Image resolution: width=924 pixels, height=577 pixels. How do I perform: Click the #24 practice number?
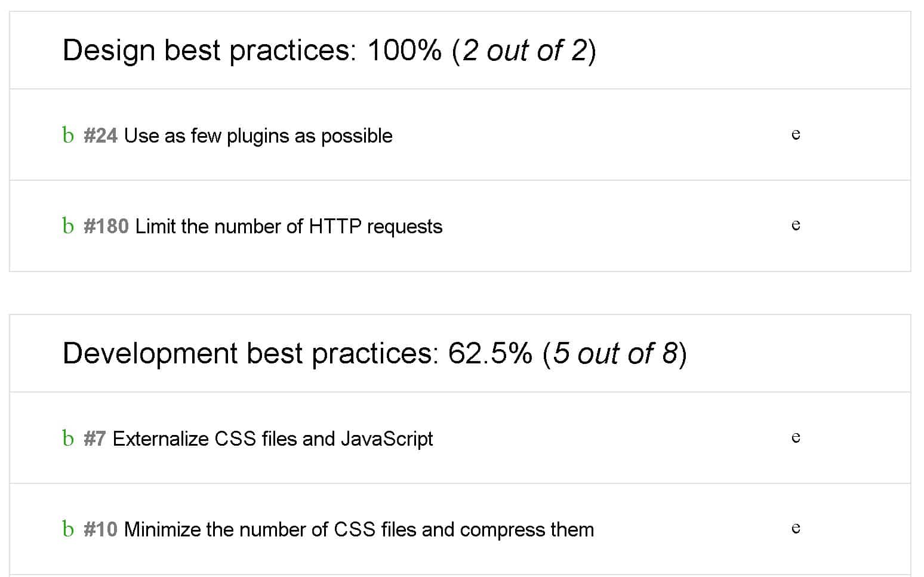tap(100, 136)
